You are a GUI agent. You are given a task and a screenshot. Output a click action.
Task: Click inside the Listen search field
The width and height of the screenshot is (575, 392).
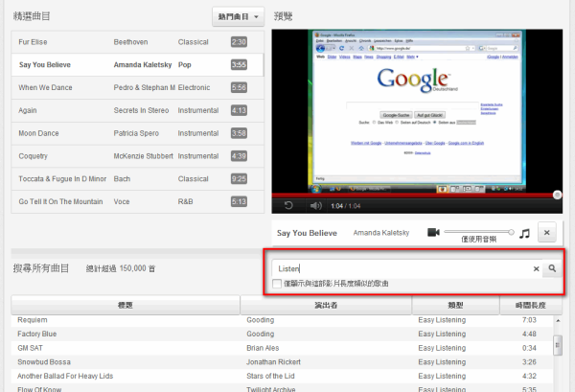click(402, 269)
